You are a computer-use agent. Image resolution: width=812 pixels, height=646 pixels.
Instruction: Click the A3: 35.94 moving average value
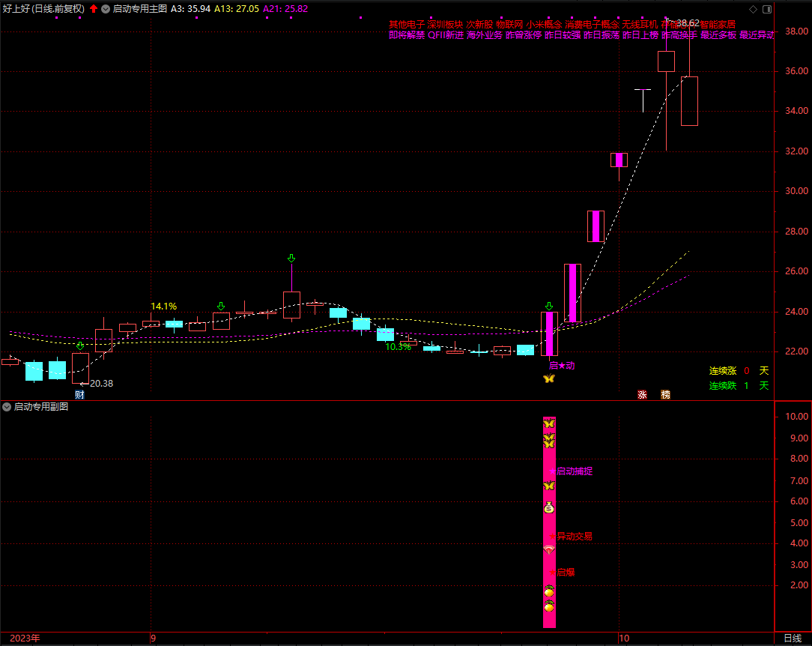tap(190, 9)
